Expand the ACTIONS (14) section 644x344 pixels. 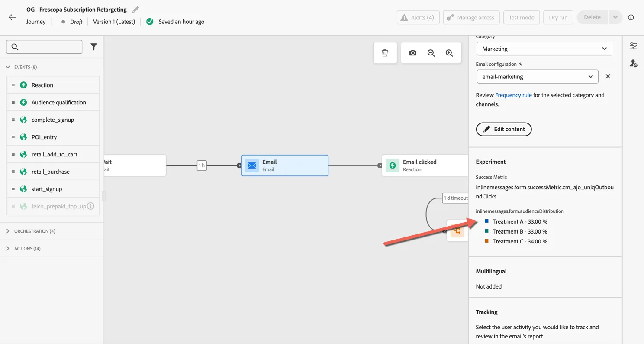pyautogui.click(x=8, y=248)
